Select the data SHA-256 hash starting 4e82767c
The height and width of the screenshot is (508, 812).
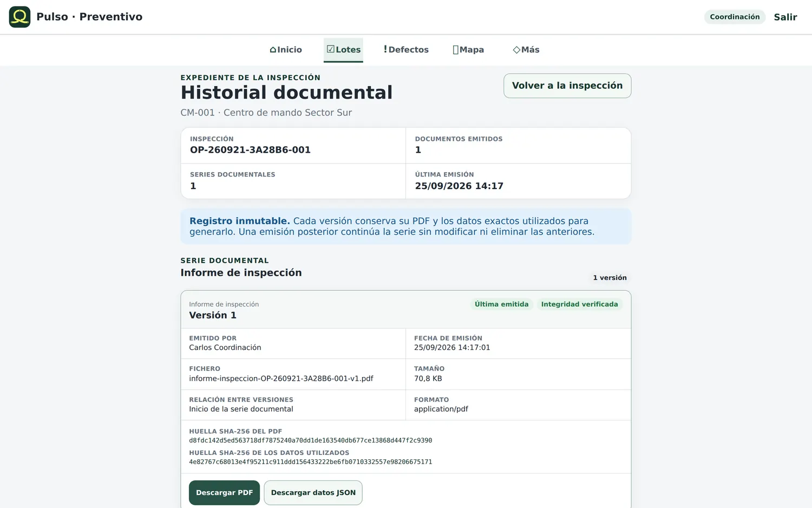click(x=311, y=462)
